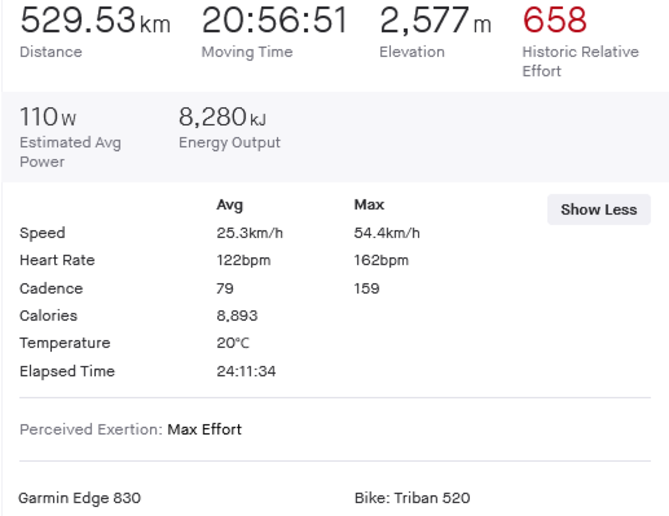Screen dimensions: 669x516
Task: Click the 54.4km/h max speed value
Action: click(387, 233)
